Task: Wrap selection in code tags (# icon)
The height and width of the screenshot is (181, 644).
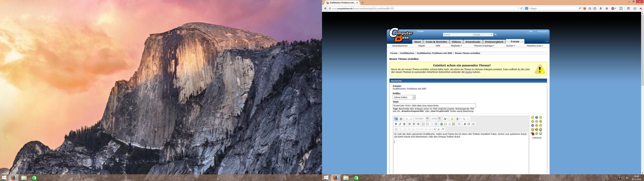Action: [465, 124]
